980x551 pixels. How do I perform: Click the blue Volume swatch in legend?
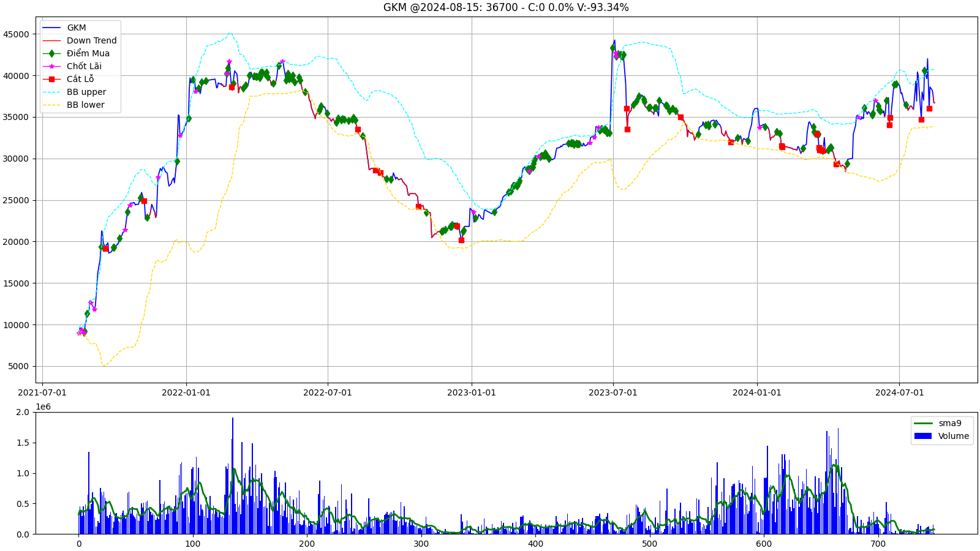(x=923, y=436)
